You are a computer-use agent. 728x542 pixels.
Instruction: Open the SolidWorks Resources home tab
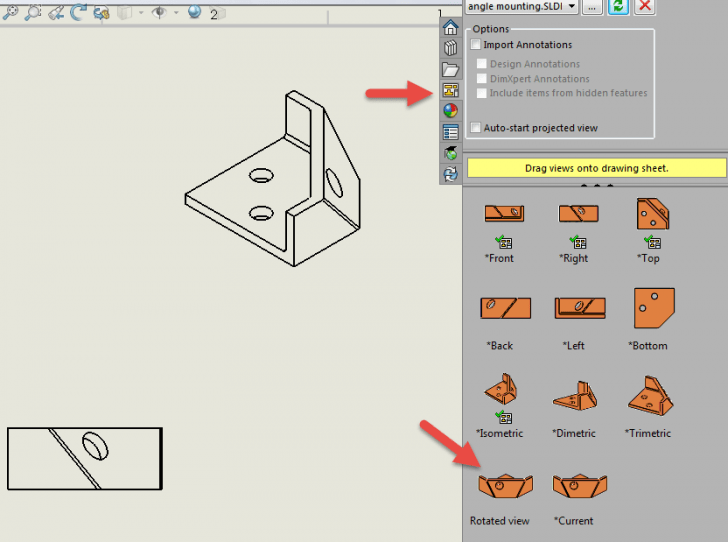pyautogui.click(x=450, y=27)
